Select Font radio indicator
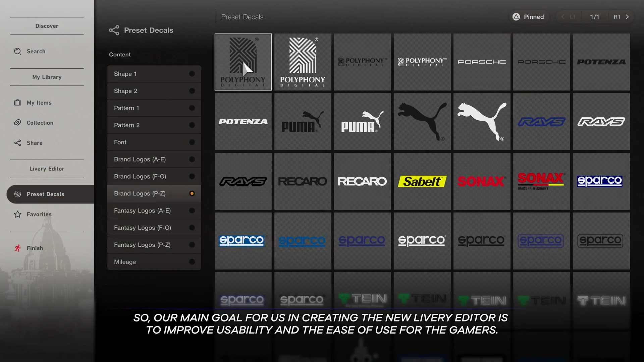Screen dimensions: 644x362 (x=192, y=142)
